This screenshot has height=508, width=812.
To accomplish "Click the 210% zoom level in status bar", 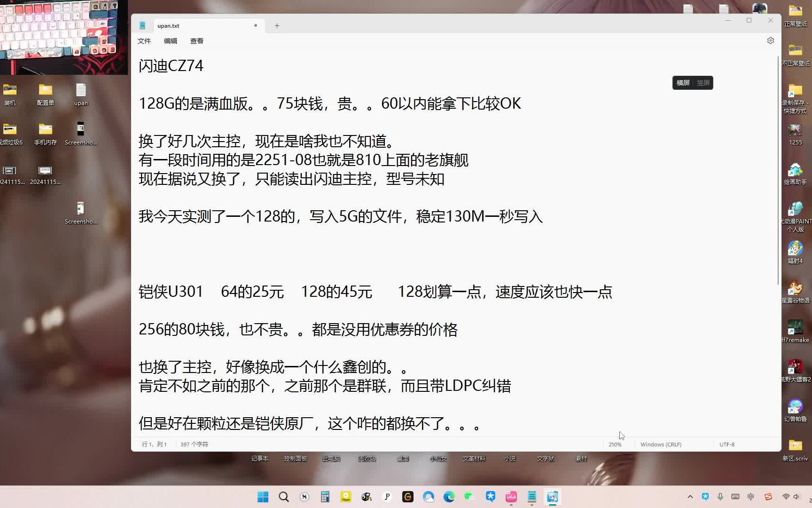I will (615, 444).
